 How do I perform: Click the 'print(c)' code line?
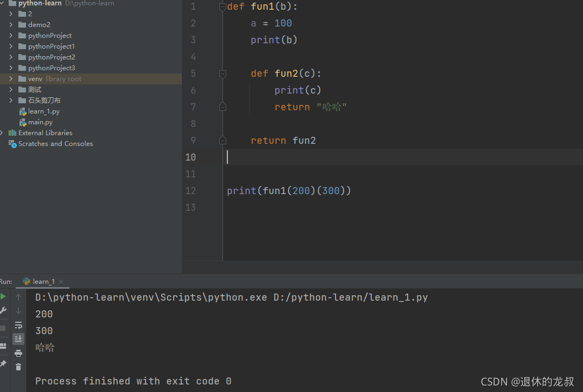click(x=297, y=90)
